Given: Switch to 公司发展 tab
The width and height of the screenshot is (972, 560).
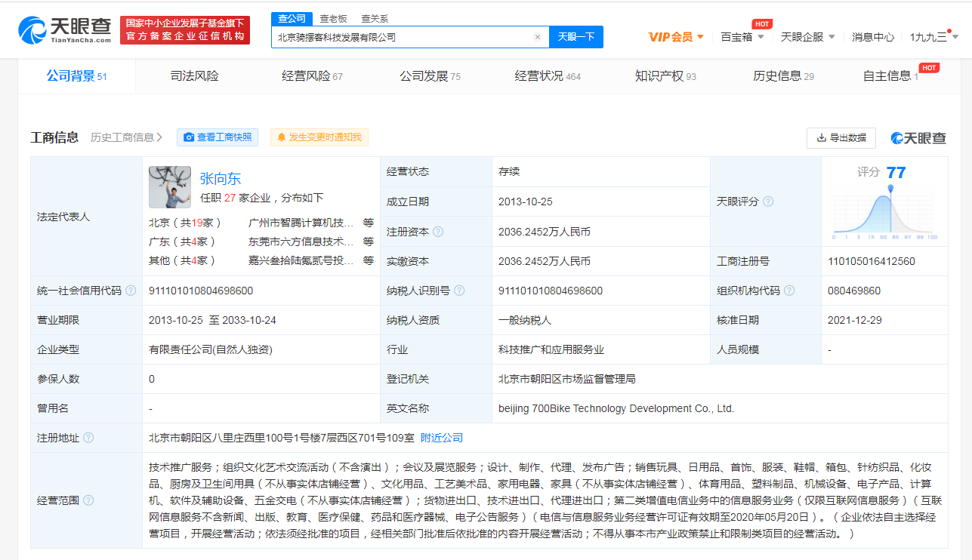Looking at the screenshot, I should tap(430, 75).
